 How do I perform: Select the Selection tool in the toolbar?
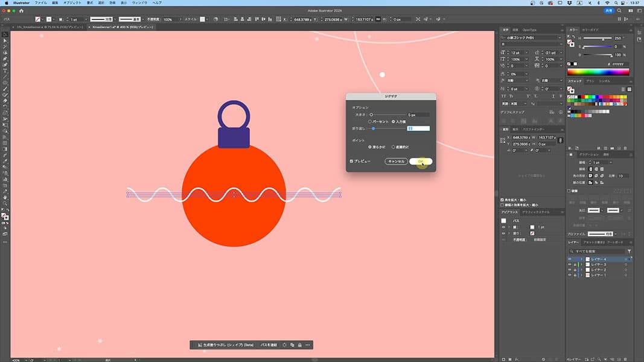pos(5,34)
